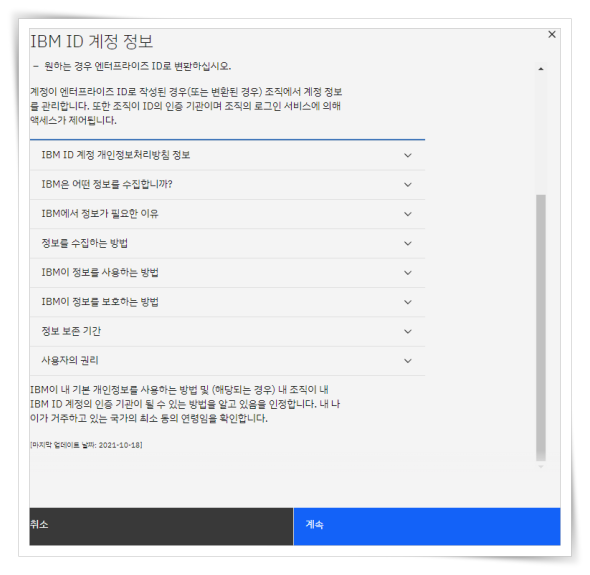
Task: Click the scrollbar down arrow
Action: point(541,467)
